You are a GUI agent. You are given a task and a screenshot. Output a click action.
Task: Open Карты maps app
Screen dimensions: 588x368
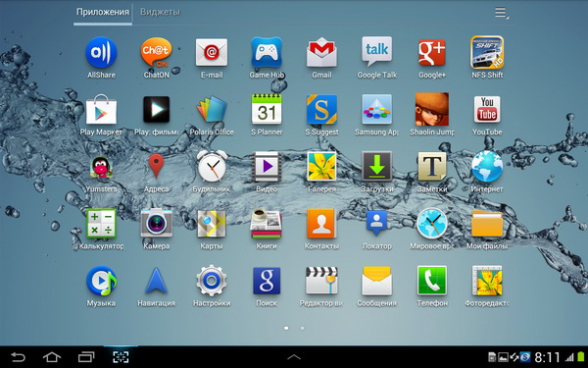coord(212,224)
